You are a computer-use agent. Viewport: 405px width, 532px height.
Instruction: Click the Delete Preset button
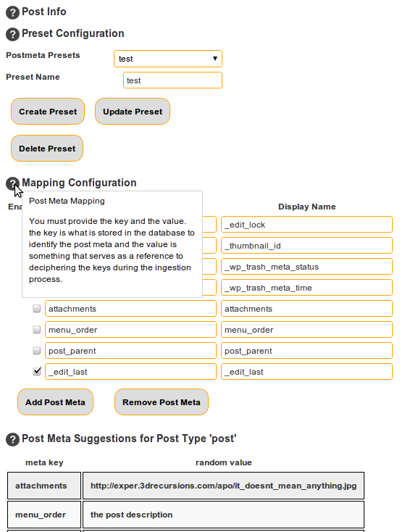click(47, 149)
